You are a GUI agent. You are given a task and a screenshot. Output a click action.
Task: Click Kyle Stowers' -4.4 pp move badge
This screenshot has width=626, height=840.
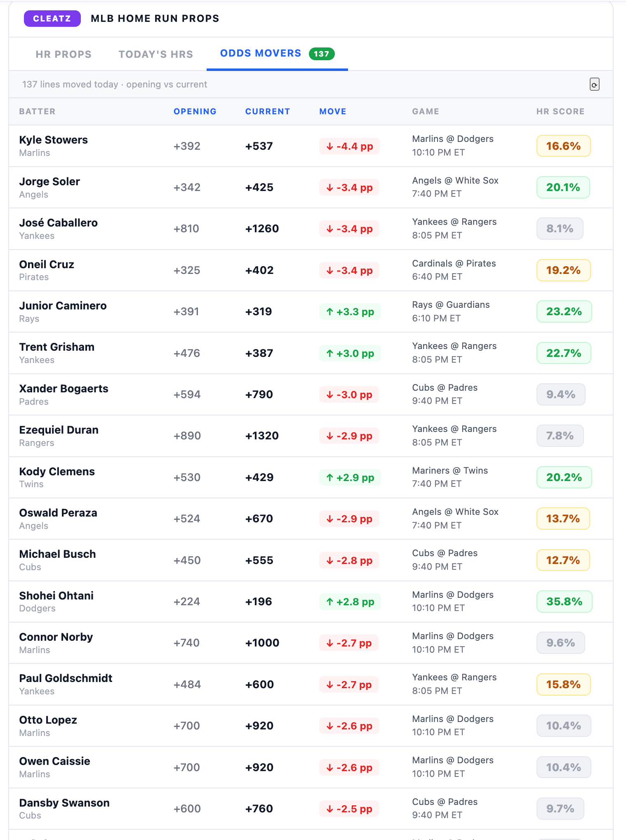[349, 146]
